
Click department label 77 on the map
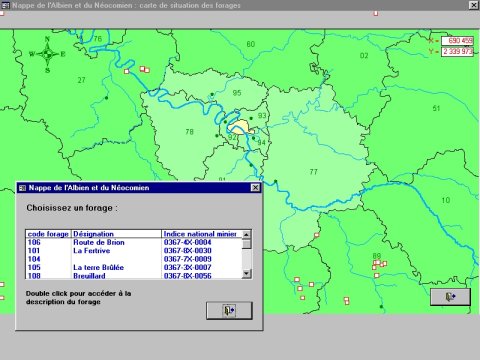click(x=313, y=172)
